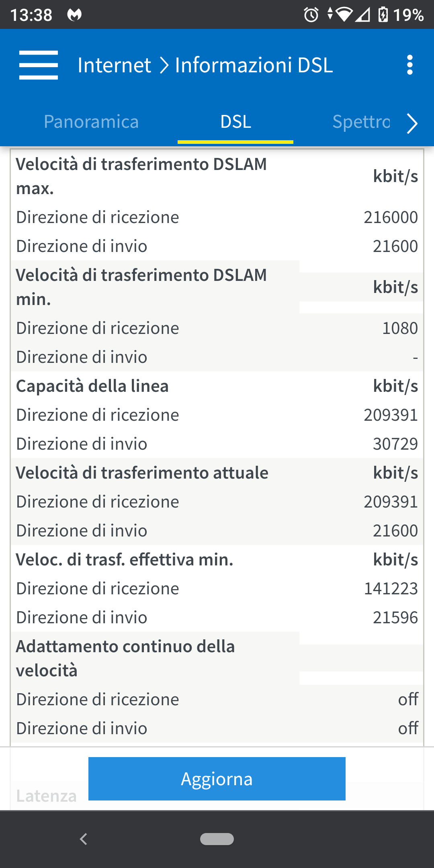Tap the Capacità della linea heading
The width and height of the screenshot is (434, 868).
tap(92, 386)
